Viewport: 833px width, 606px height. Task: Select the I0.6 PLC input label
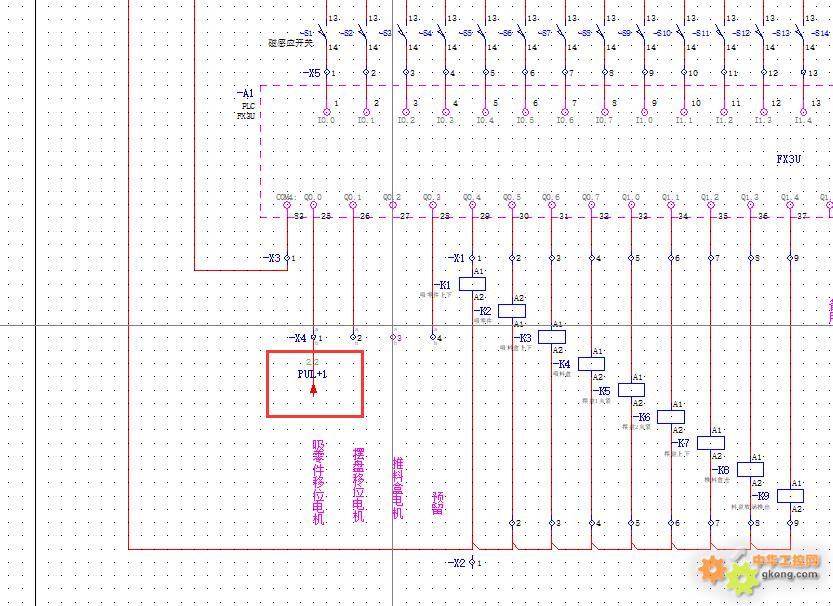pyautogui.click(x=565, y=121)
